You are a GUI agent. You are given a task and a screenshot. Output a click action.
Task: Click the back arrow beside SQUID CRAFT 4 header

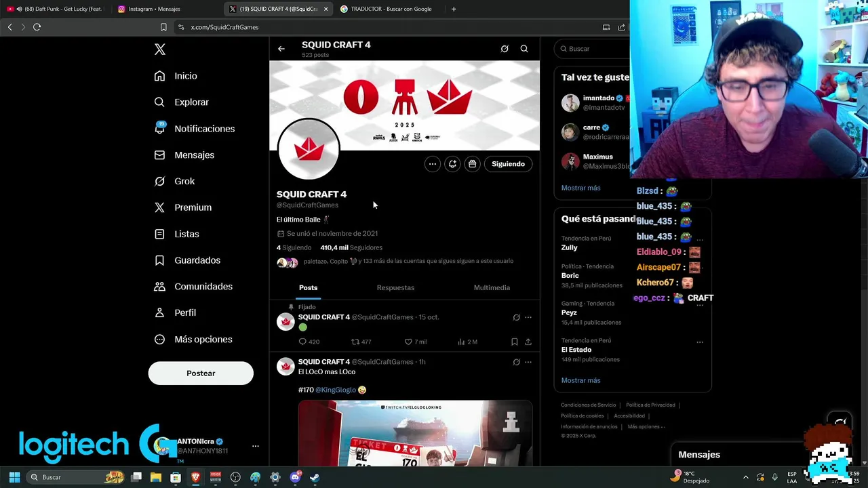281,49
